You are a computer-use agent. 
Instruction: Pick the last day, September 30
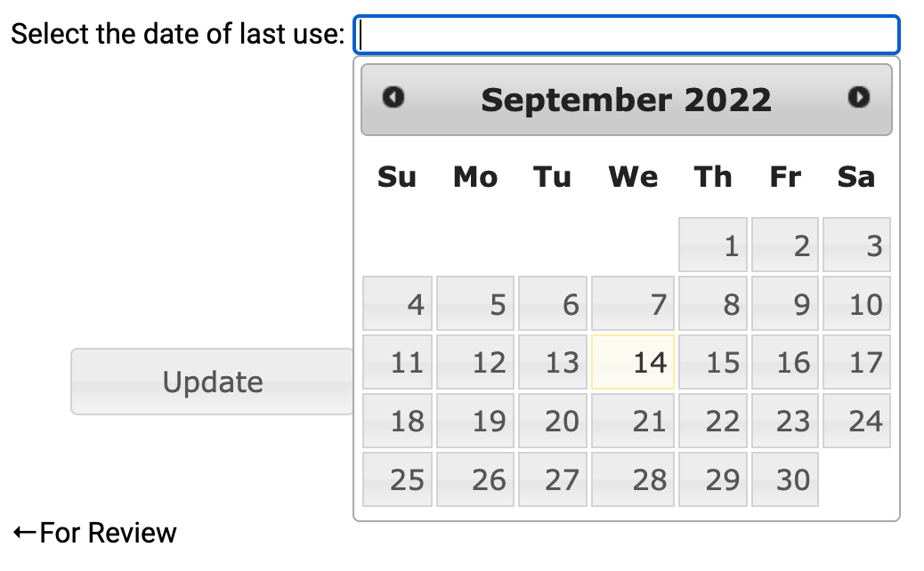point(784,479)
